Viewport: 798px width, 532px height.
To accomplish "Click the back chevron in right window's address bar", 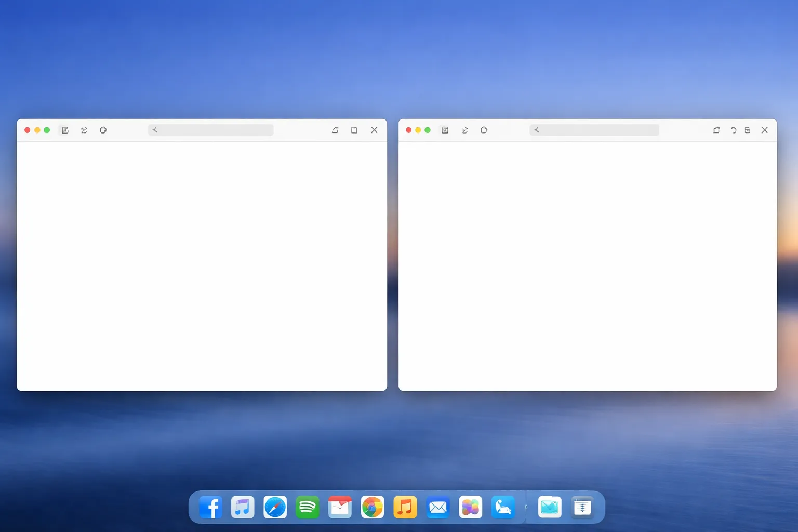I will (x=536, y=130).
